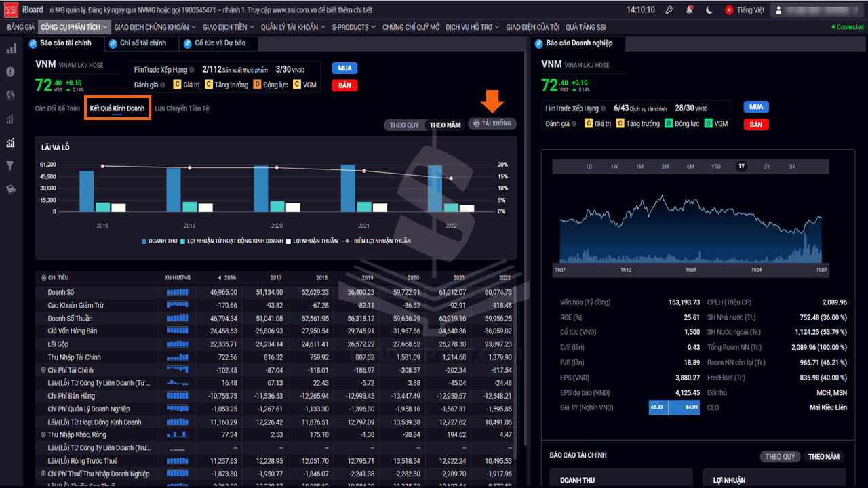Click the SSI logo

click(x=11, y=10)
